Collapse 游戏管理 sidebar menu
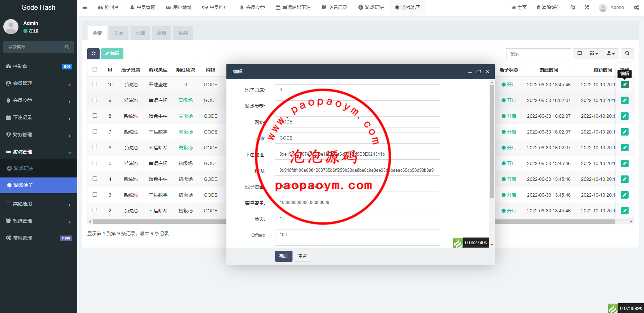644x313 pixels. (39, 152)
